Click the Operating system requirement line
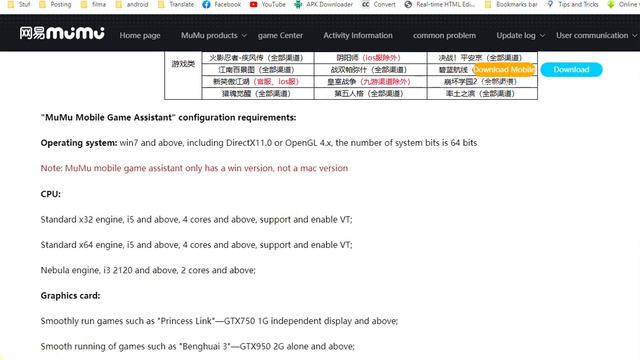The height and width of the screenshot is (360, 640). click(259, 143)
